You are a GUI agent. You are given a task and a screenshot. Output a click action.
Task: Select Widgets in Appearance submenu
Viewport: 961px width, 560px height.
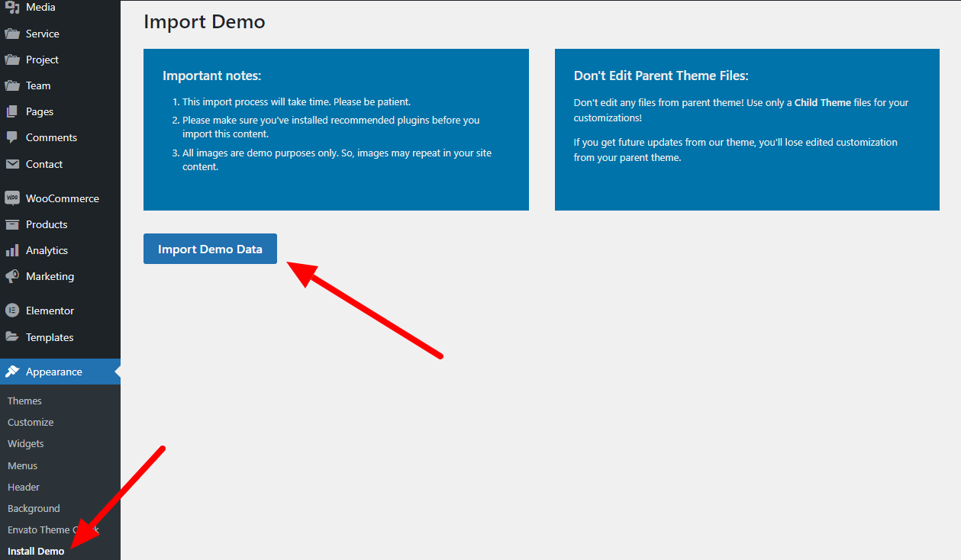coord(26,443)
